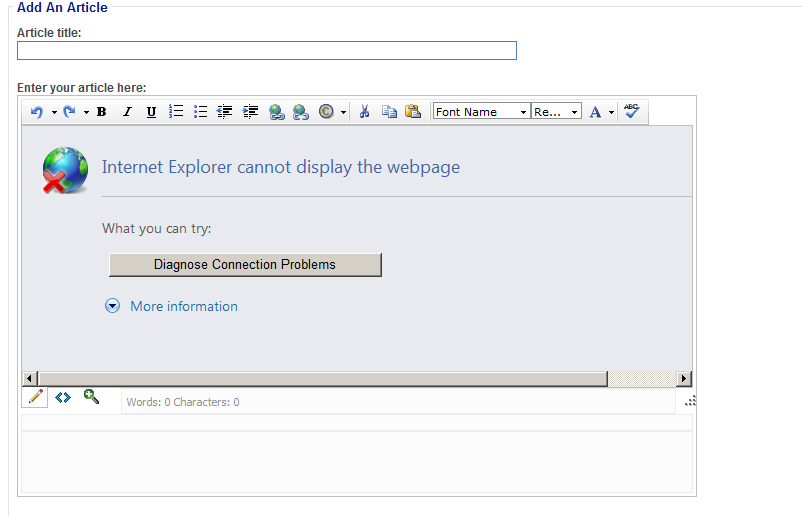Insert a numbered list
This screenshot has height=516, width=802.
pyautogui.click(x=176, y=111)
